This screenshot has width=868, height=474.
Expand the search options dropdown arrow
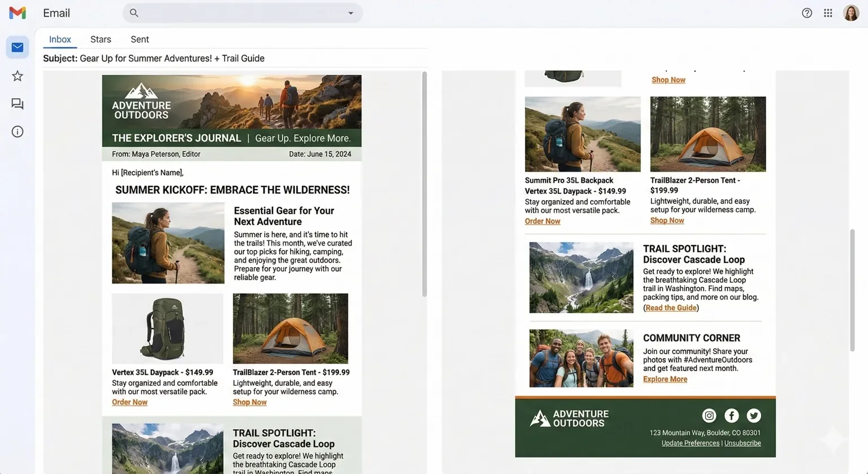pos(351,12)
